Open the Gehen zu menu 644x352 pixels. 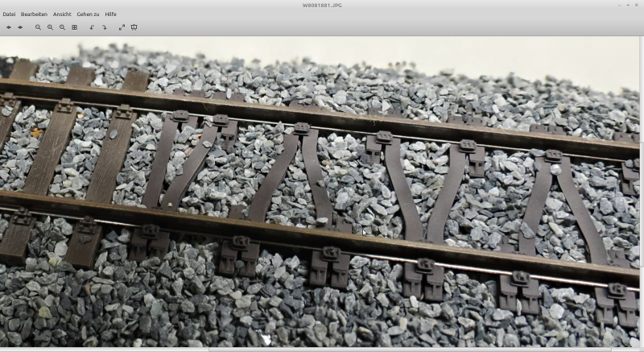click(x=88, y=14)
